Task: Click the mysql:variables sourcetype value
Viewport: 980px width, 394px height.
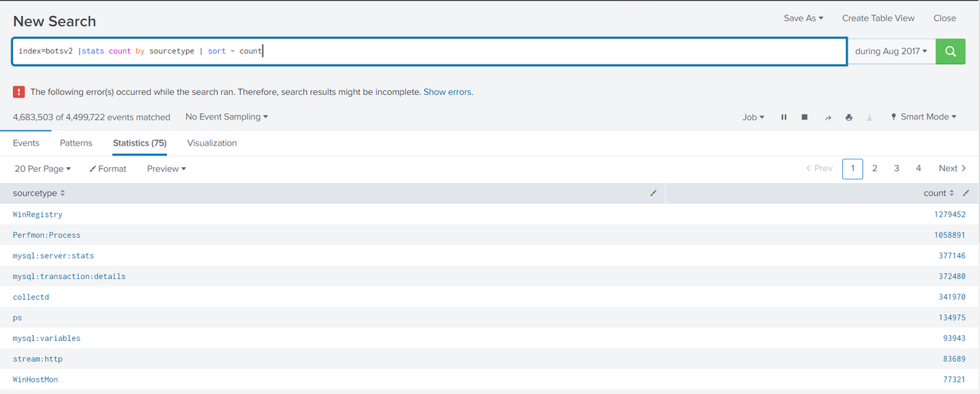Action: pos(47,339)
